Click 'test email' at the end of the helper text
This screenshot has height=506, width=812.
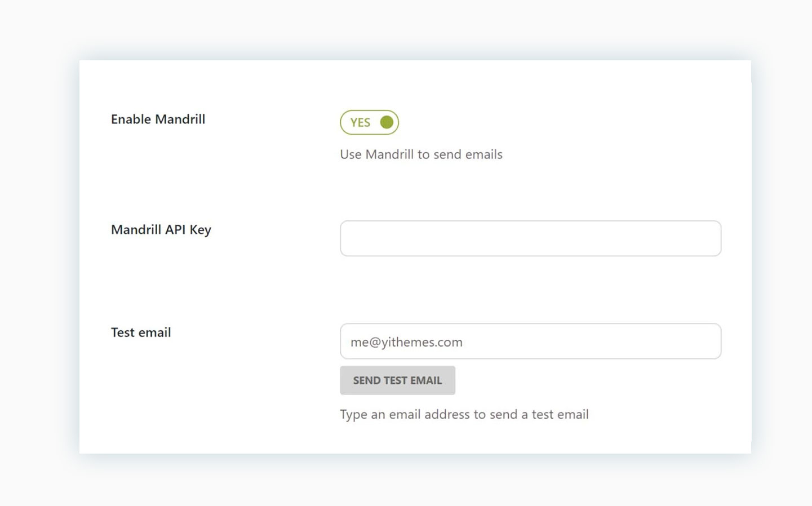coord(560,415)
